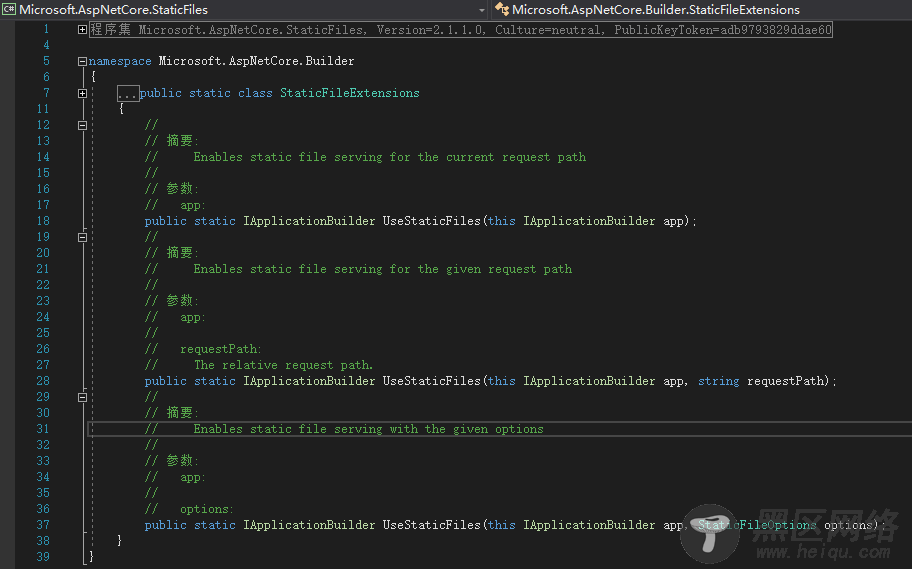Click 'StaticFileOptions' type on line 37
The image size is (912, 569).
[757, 525]
